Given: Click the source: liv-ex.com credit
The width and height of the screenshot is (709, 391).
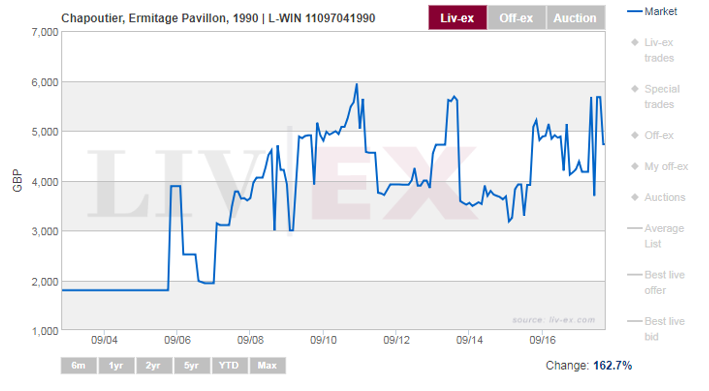Looking at the screenshot, I should 553,320.
